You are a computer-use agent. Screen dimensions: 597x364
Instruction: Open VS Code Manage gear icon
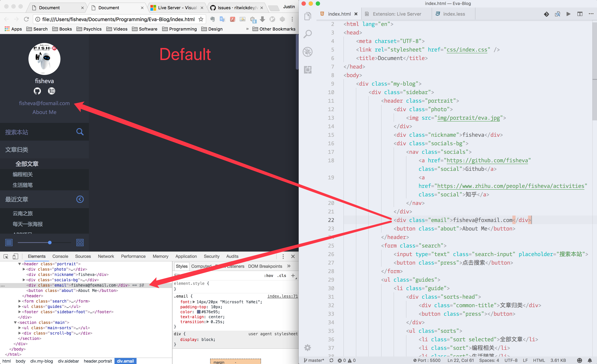[307, 347]
